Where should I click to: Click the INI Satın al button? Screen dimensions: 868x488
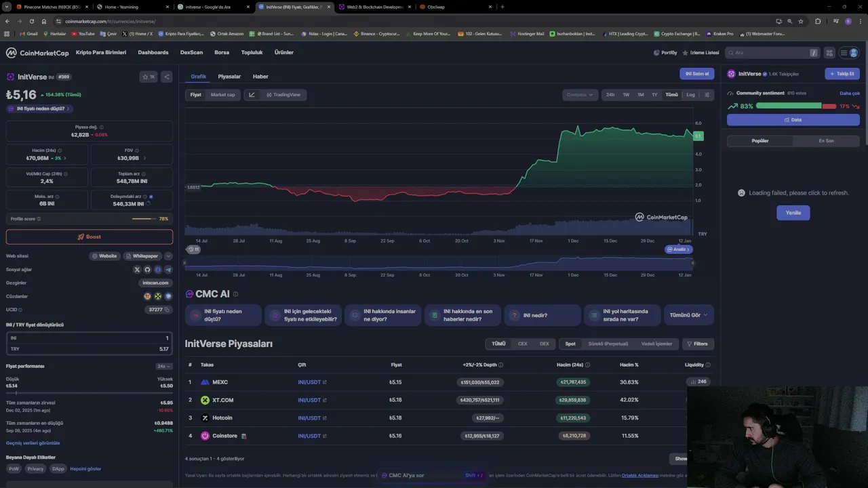[697, 74]
